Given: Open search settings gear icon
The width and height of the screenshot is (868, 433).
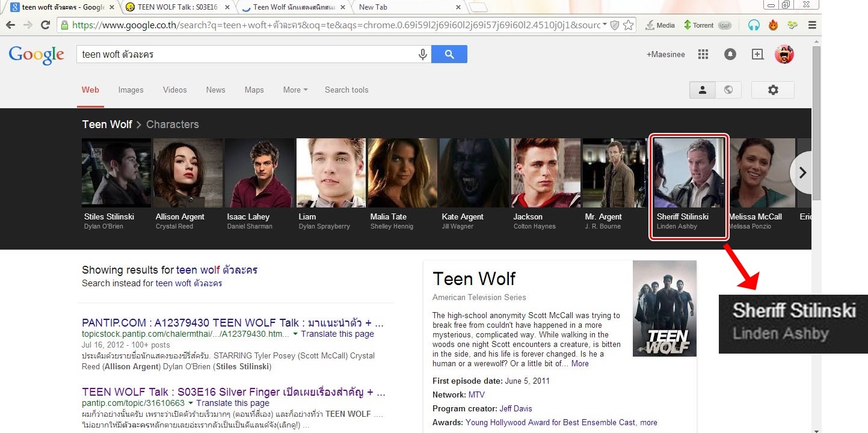Looking at the screenshot, I should pos(773,90).
